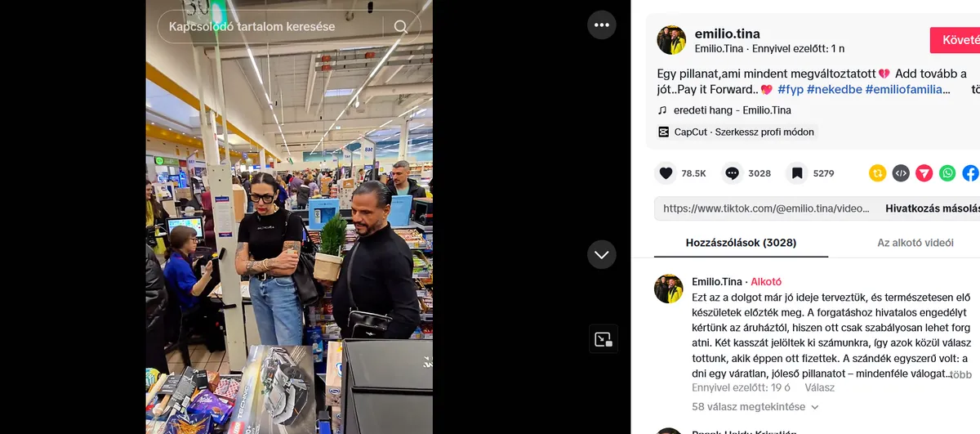This screenshot has width=980, height=434.
Task: Share the video to Facebook
Action: (970, 173)
